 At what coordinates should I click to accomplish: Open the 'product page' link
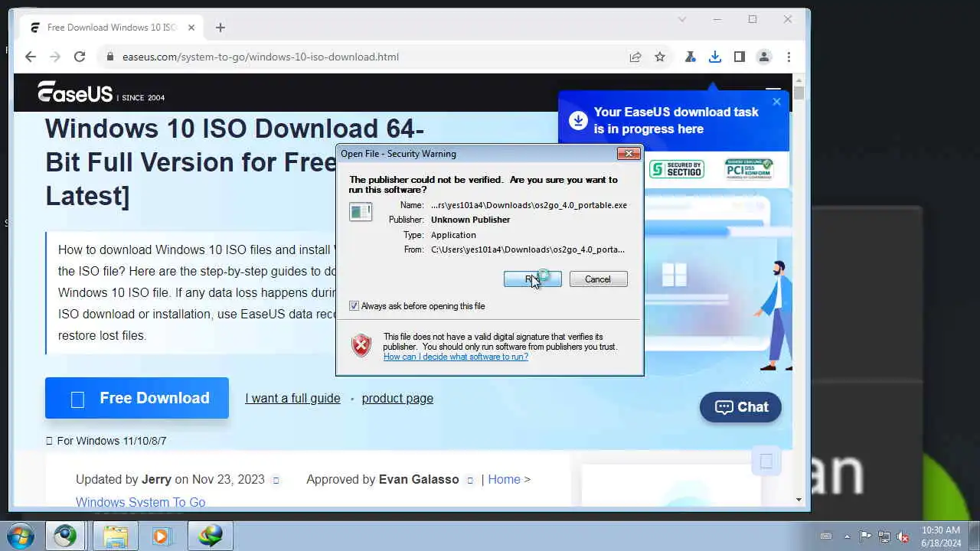(x=397, y=398)
